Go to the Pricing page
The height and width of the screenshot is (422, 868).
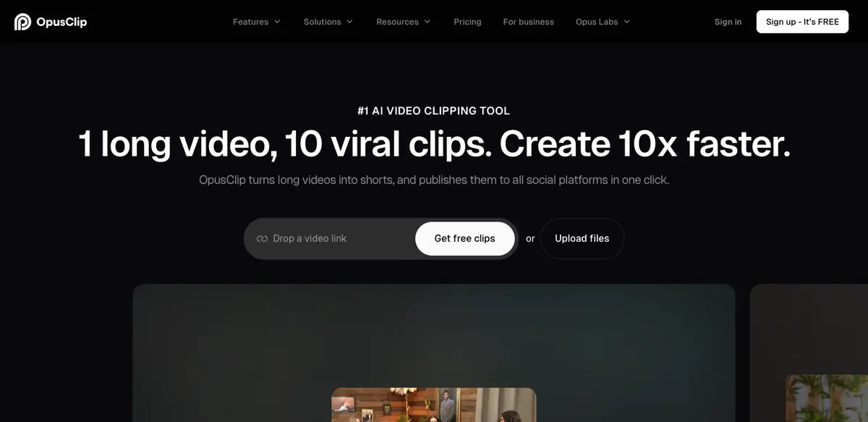[x=467, y=22]
